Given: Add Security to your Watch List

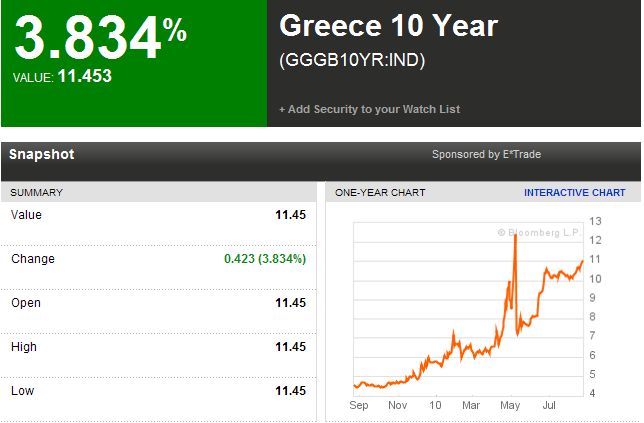Looking at the screenshot, I should click(370, 109).
